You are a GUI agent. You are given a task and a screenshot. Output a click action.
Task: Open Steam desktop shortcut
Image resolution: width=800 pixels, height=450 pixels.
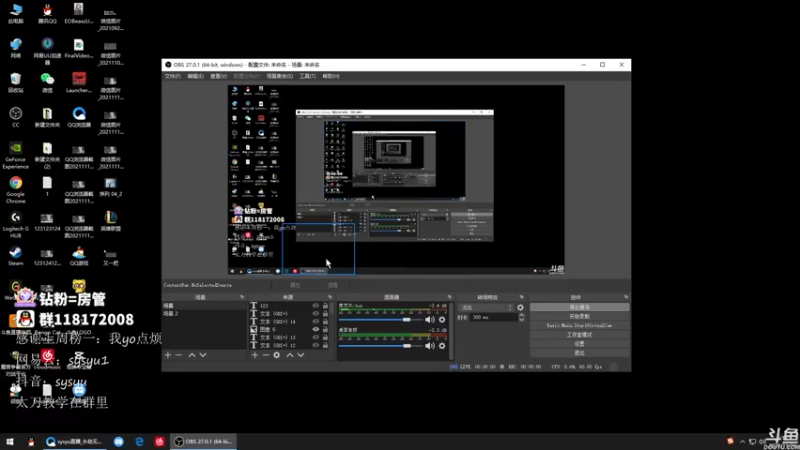tap(15, 256)
